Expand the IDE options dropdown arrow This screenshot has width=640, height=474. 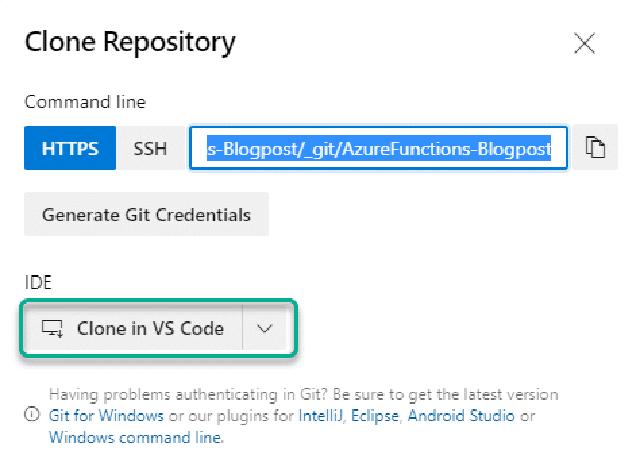[x=265, y=328]
